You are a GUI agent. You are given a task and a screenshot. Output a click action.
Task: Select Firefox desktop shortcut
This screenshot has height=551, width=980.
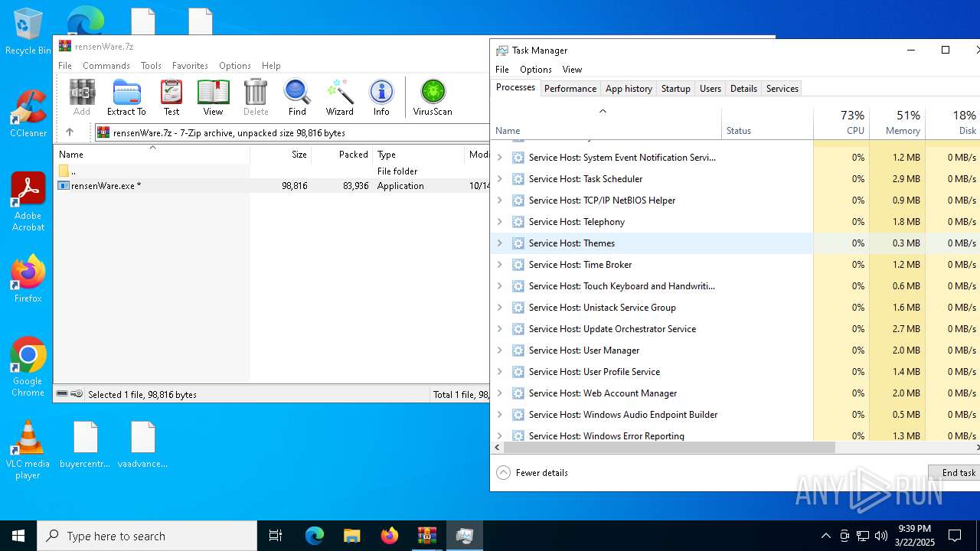pyautogui.click(x=28, y=279)
